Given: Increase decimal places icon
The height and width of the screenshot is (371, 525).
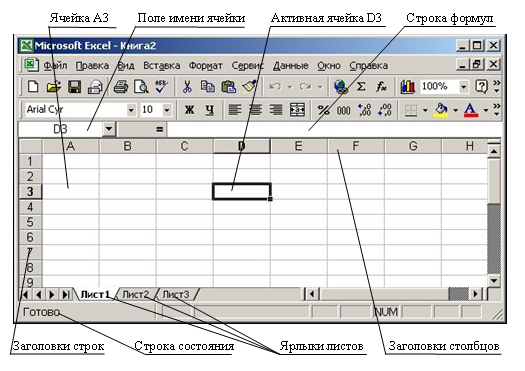Looking at the screenshot, I should pos(364,109).
